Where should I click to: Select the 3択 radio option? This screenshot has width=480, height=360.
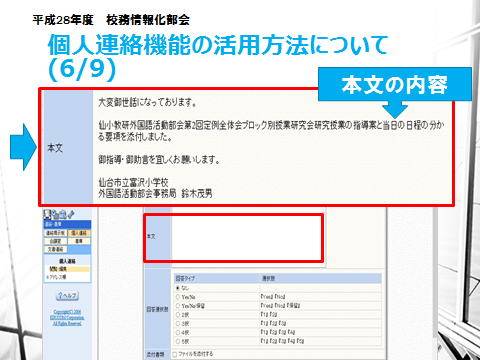pyautogui.click(x=178, y=323)
